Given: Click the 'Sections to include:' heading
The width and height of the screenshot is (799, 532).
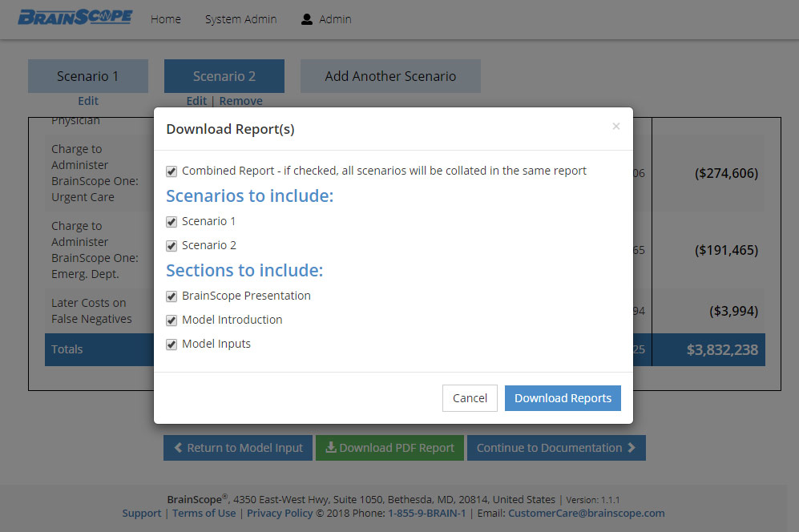Looking at the screenshot, I should click(x=244, y=270).
